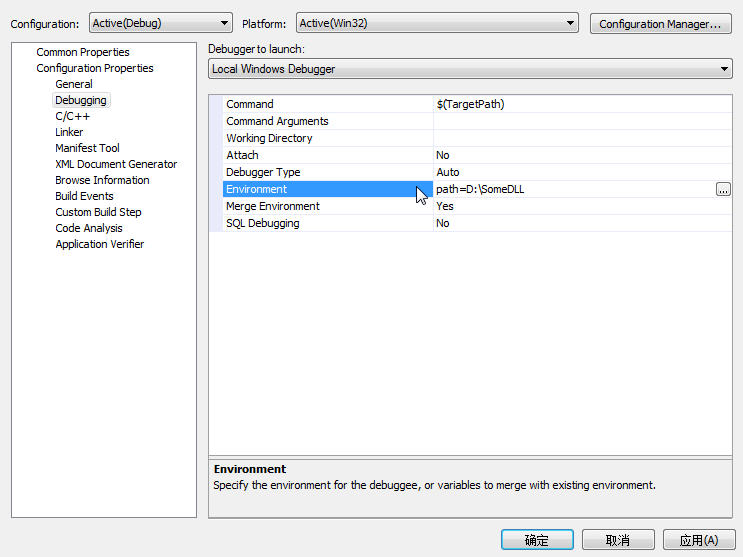Select the Debugging tree item
Viewport: 743px width, 557px height.
point(81,100)
